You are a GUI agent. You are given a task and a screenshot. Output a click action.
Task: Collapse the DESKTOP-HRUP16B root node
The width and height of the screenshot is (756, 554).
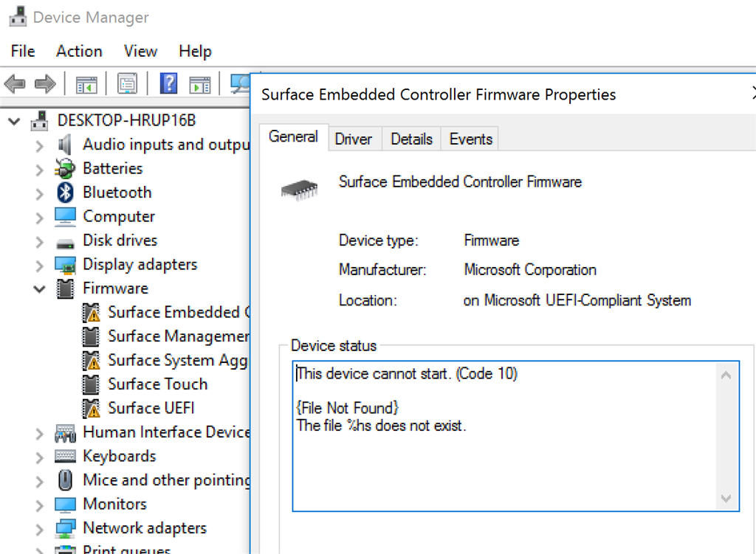(x=15, y=121)
